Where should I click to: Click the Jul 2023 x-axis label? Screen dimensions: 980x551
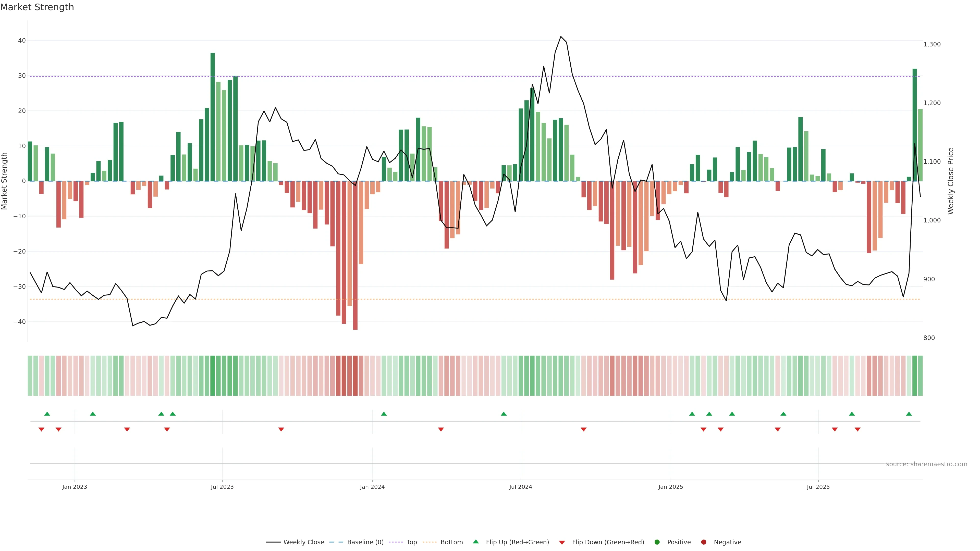click(222, 487)
